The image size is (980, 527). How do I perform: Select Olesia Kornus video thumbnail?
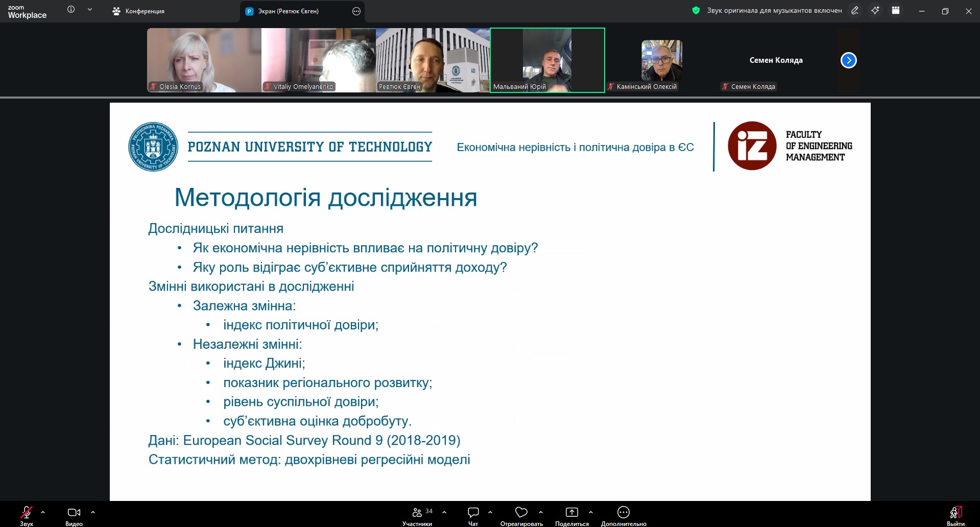click(x=204, y=60)
